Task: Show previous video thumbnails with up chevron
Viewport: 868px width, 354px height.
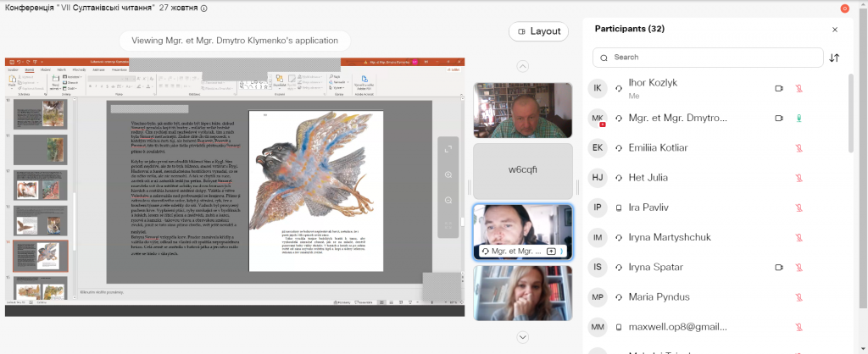Action: tap(522, 66)
